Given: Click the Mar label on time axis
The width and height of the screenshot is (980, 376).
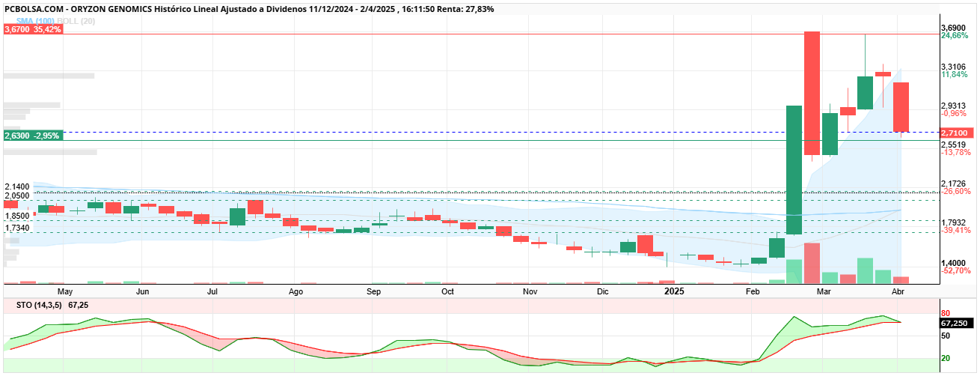Looking at the screenshot, I should pos(824,291).
